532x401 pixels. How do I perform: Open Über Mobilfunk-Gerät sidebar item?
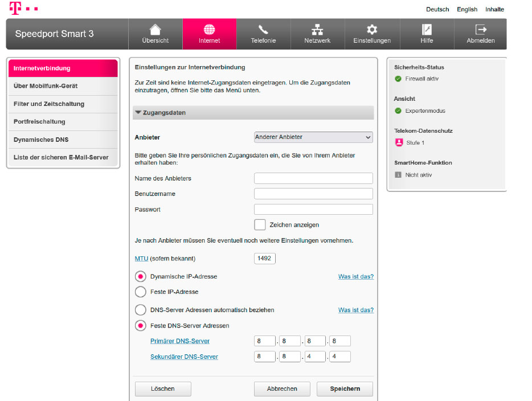pos(63,86)
